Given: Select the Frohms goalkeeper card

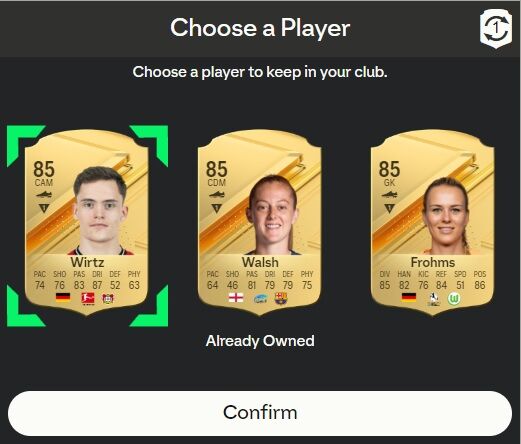Looking at the screenshot, I should point(433,222).
